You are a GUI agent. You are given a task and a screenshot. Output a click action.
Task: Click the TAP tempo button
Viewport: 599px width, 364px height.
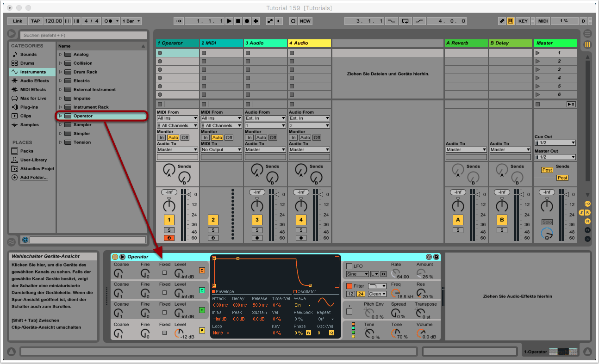point(36,21)
